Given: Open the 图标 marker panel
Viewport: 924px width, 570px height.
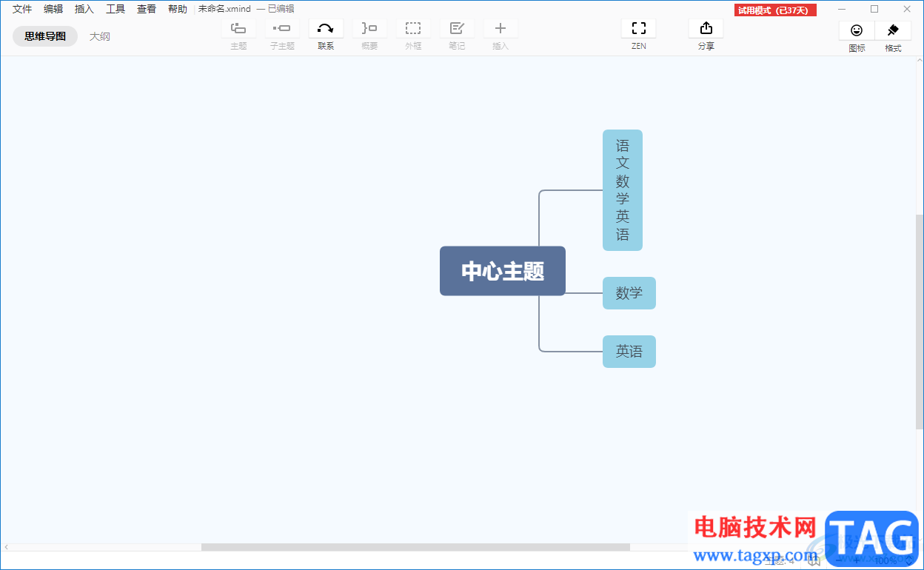Looking at the screenshot, I should coord(857,30).
